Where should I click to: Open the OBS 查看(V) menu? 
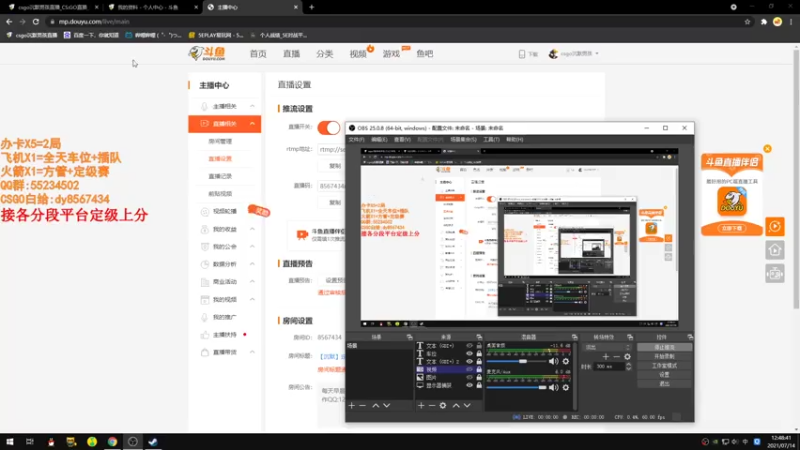tap(402, 139)
